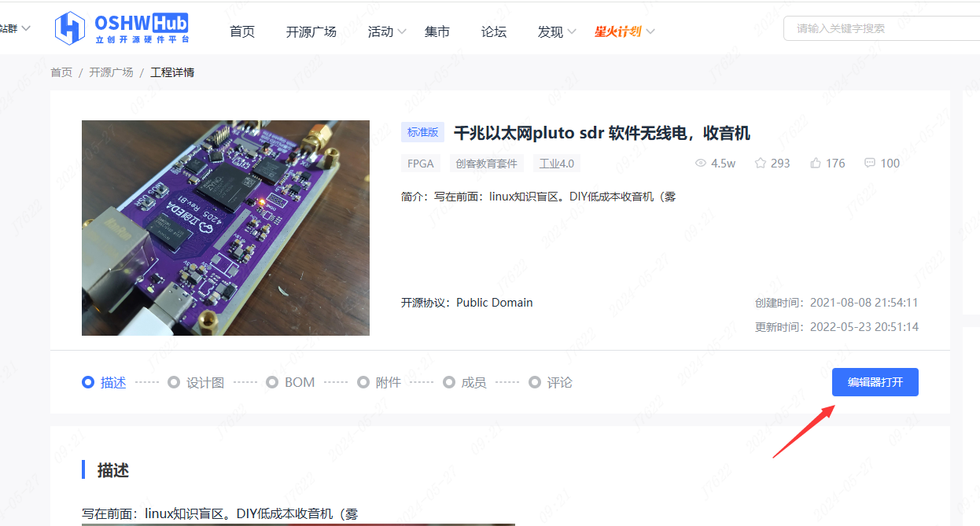This screenshot has width=980, height=526.
Task: Open the purple PCB project thumbnail
Action: (x=226, y=228)
